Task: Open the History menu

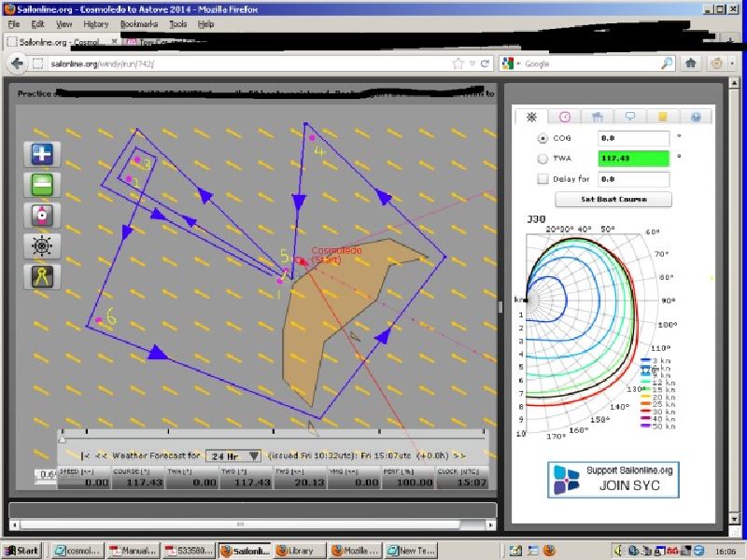Action: click(96, 24)
